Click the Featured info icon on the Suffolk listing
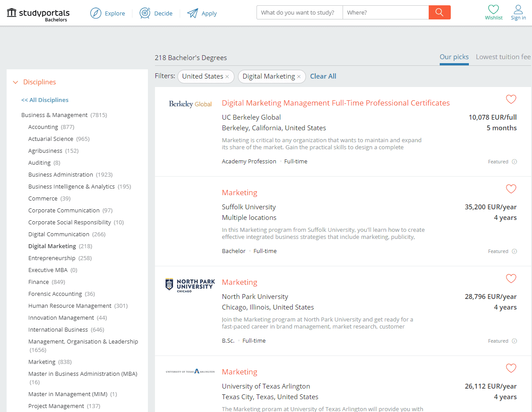The image size is (532, 412). click(x=514, y=251)
